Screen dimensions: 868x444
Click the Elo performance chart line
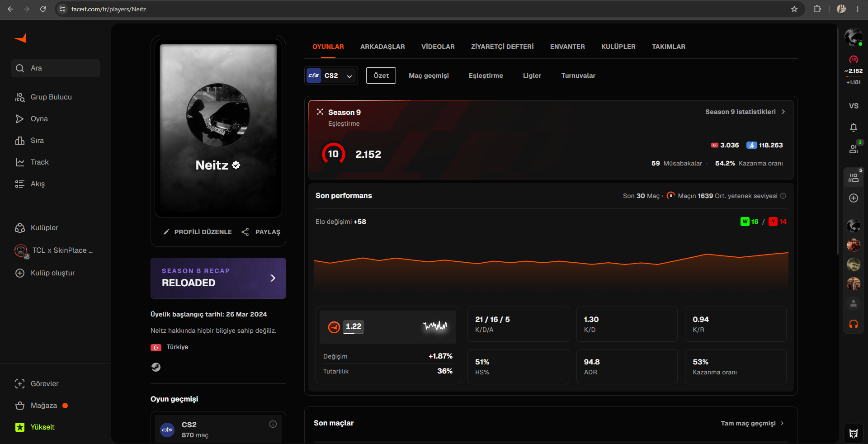pyautogui.click(x=551, y=259)
